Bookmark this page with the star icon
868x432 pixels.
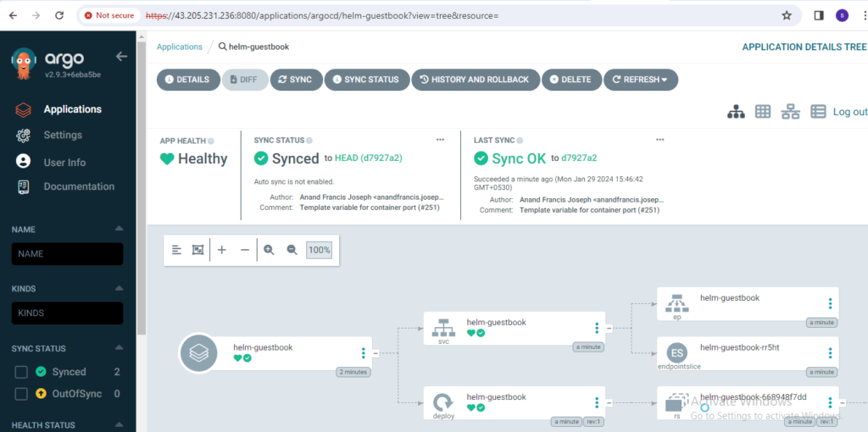(x=787, y=15)
